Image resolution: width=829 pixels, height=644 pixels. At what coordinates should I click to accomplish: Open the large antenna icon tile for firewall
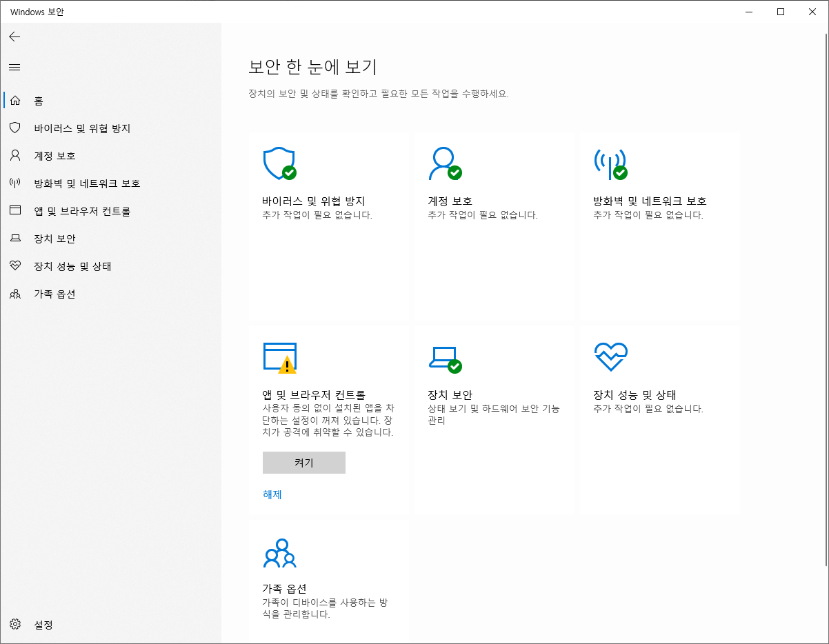611,163
